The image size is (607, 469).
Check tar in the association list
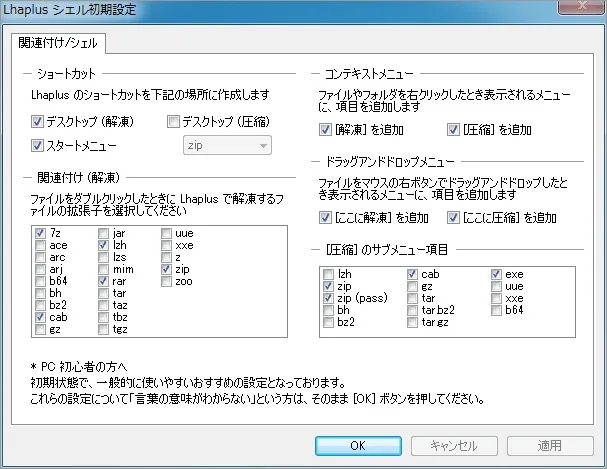coord(103,293)
